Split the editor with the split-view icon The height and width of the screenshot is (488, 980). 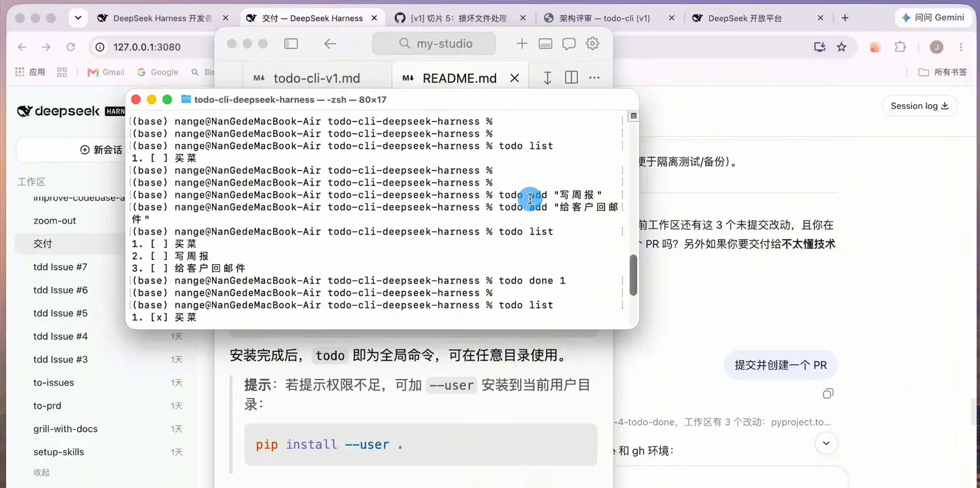point(571,77)
